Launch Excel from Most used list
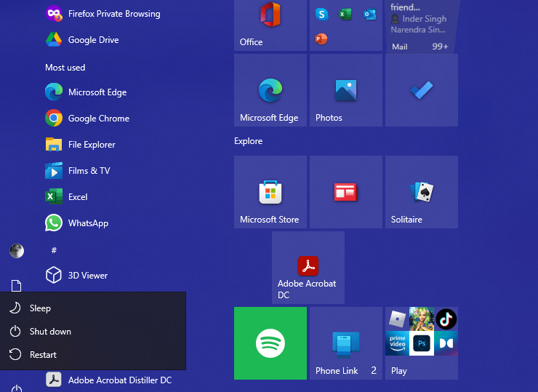The image size is (538, 392). tap(67, 196)
